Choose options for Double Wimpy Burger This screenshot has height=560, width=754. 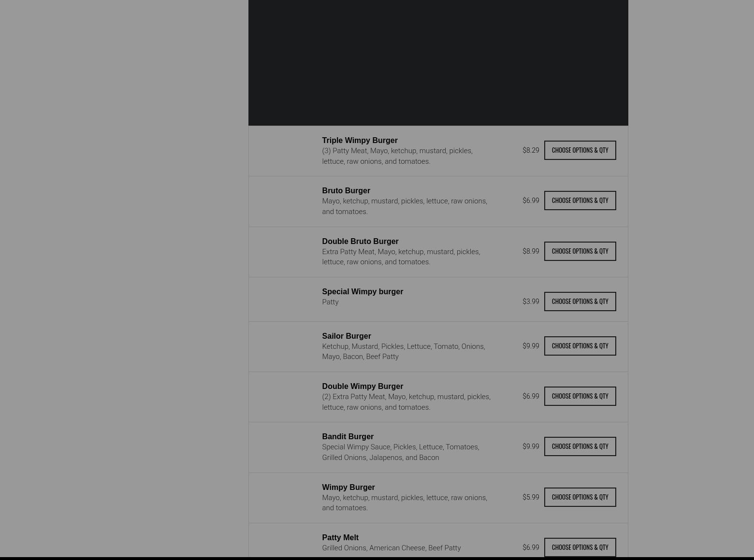pos(580,396)
